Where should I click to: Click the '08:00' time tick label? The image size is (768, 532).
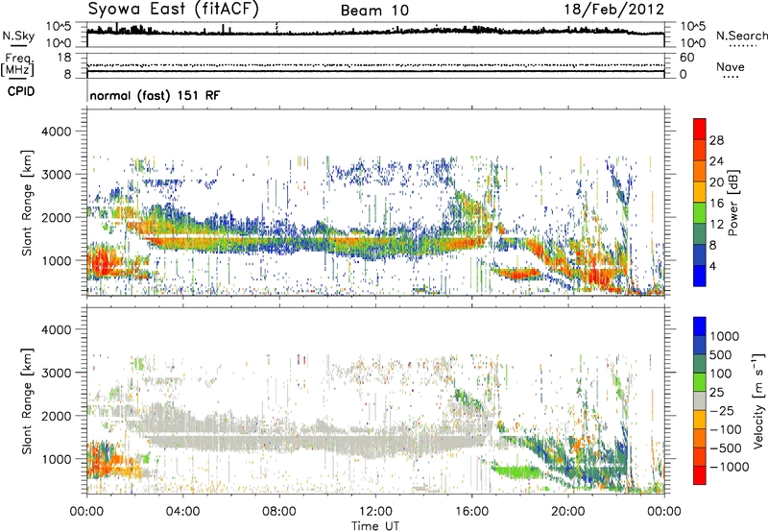tap(279, 512)
